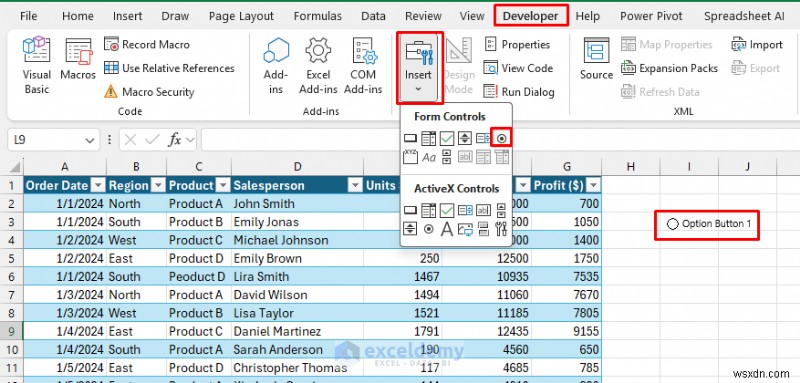Open the Visual Basic editor
Screen dimensions: 800x383
[x=36, y=66]
